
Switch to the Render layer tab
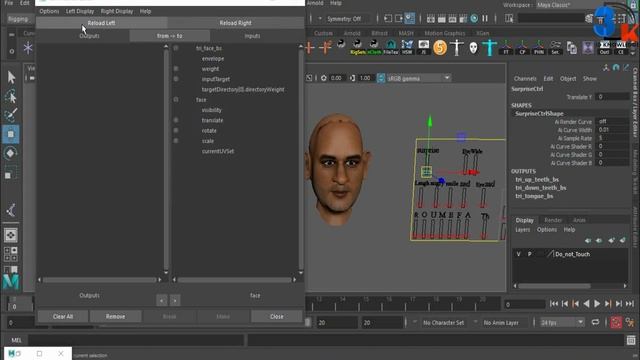coord(553,220)
